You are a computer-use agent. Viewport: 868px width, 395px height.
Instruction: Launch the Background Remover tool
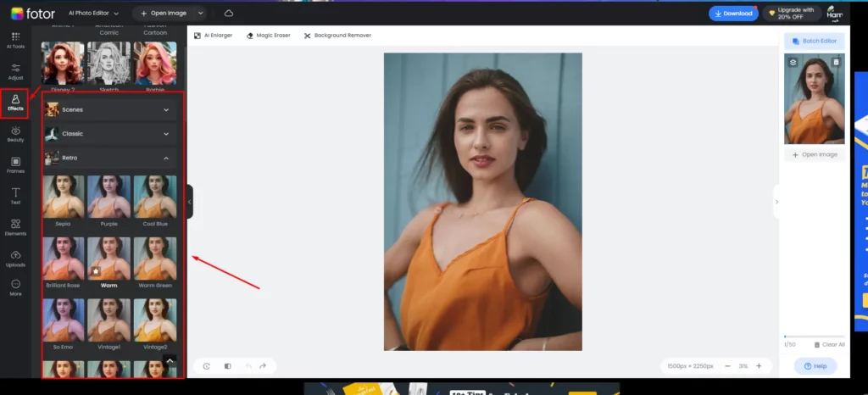tap(337, 36)
